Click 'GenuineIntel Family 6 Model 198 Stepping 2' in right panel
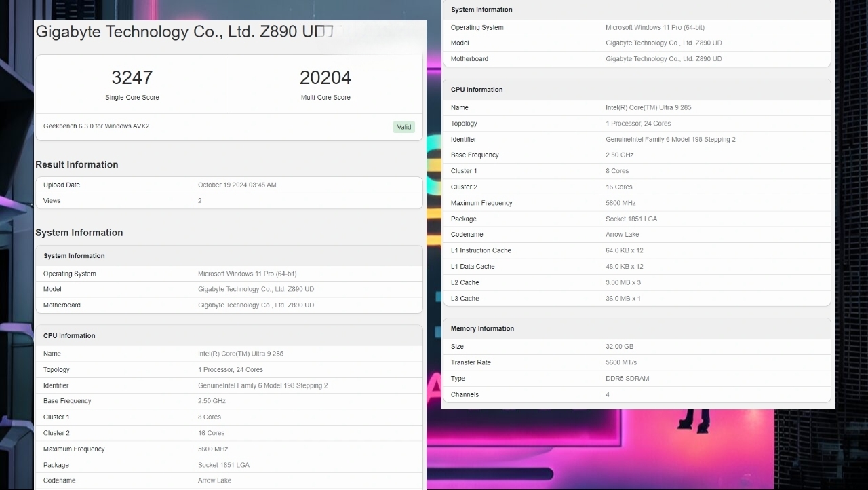Viewport: 868px width, 490px height. tap(671, 139)
